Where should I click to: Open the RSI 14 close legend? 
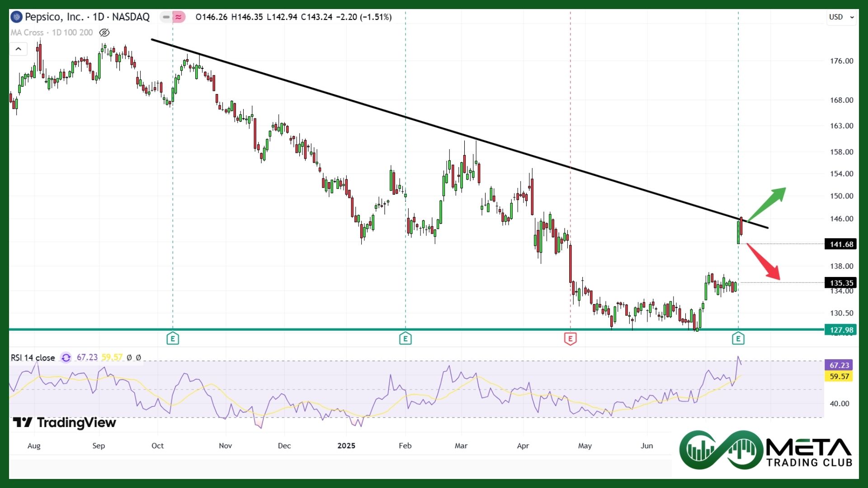(33, 358)
